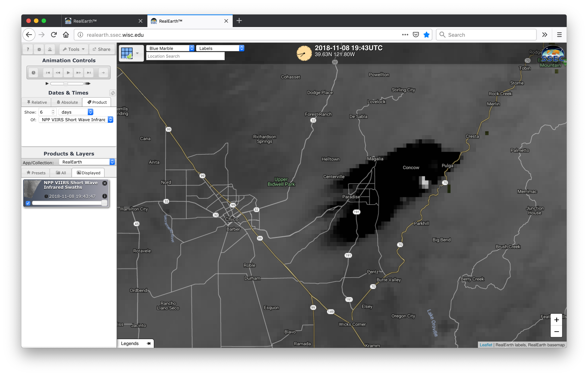This screenshot has width=588, height=376.
Task: Click the user account icon button
Action: click(x=50, y=49)
